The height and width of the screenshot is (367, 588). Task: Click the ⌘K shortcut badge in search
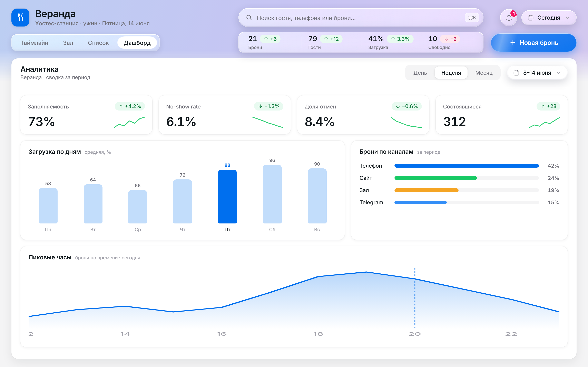(472, 18)
